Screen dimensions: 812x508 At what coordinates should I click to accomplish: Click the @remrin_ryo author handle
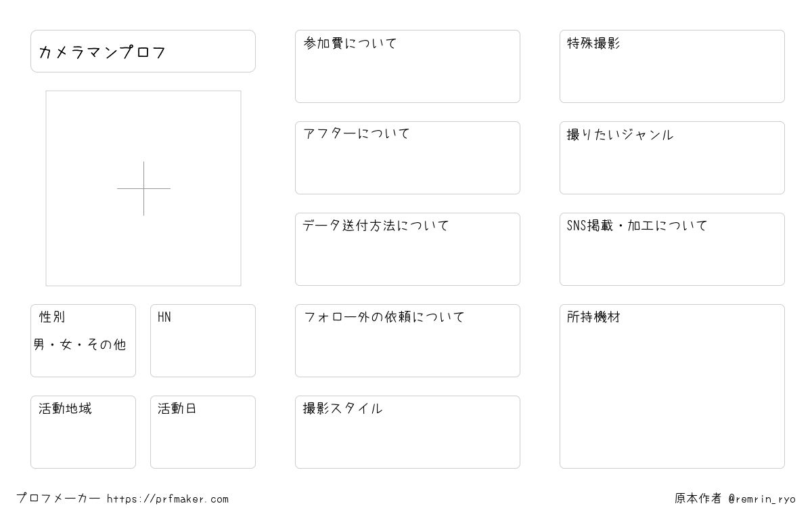point(762,499)
